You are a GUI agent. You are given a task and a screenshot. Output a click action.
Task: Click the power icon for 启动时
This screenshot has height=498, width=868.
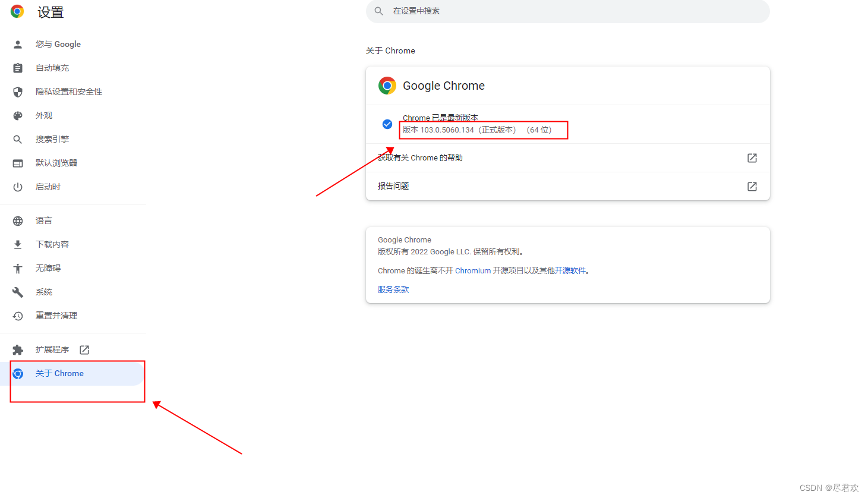point(18,187)
